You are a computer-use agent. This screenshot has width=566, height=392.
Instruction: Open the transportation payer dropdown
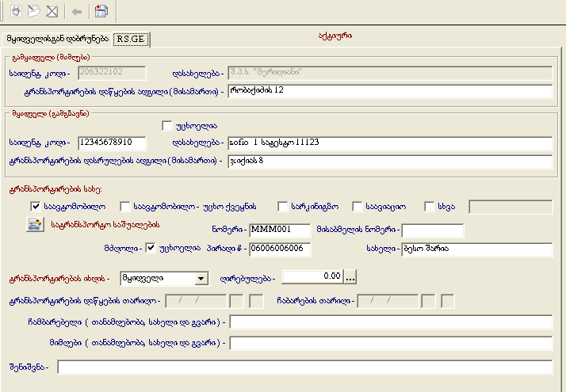click(x=201, y=278)
